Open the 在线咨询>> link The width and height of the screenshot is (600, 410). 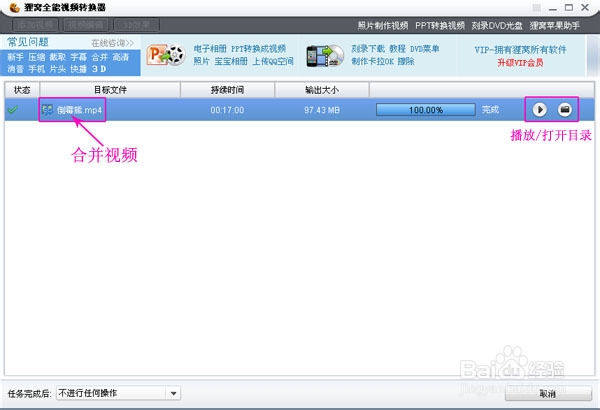coord(112,43)
